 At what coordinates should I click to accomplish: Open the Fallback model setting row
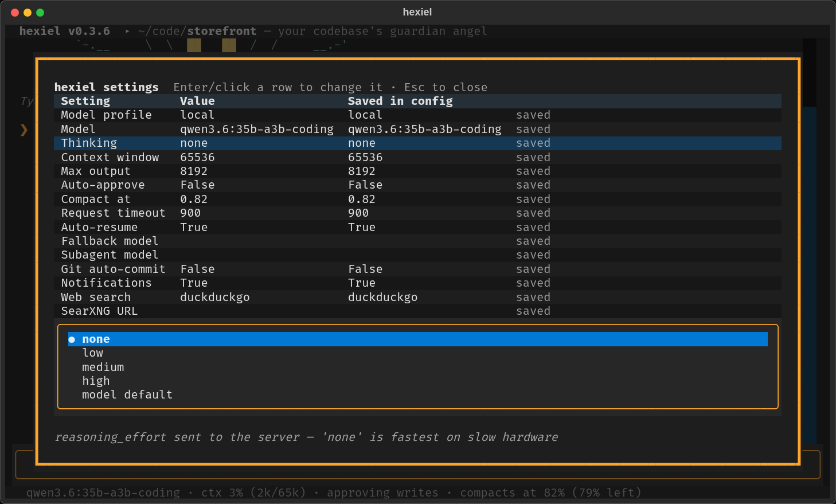pos(418,241)
